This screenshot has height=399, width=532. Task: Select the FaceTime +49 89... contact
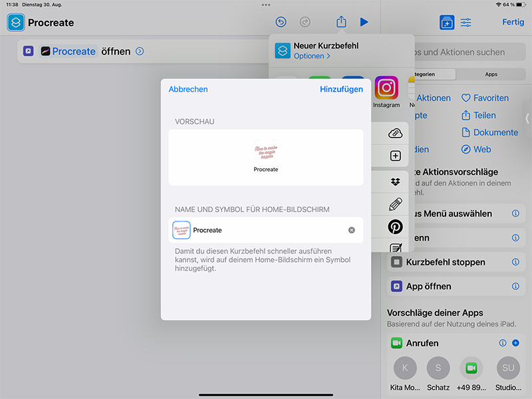(471, 374)
